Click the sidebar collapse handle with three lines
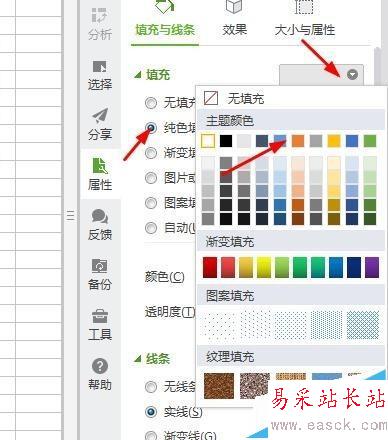Image resolution: width=388 pixels, height=440 pixels. 70,216
